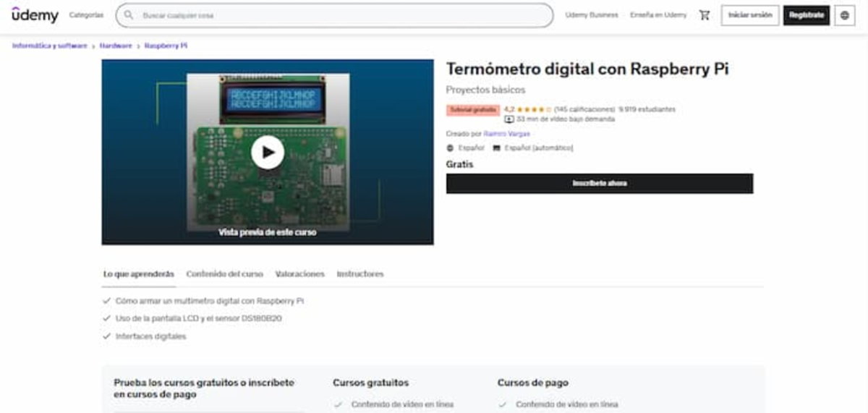Click the checkmark under 'Cursos de pago'
The image size is (868, 413).
[x=502, y=405]
